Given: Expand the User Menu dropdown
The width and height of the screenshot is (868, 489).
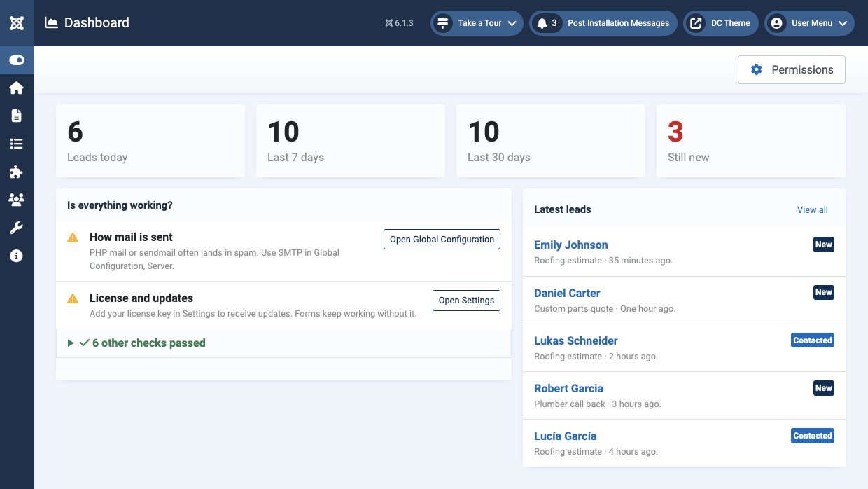Looking at the screenshot, I should click(809, 23).
